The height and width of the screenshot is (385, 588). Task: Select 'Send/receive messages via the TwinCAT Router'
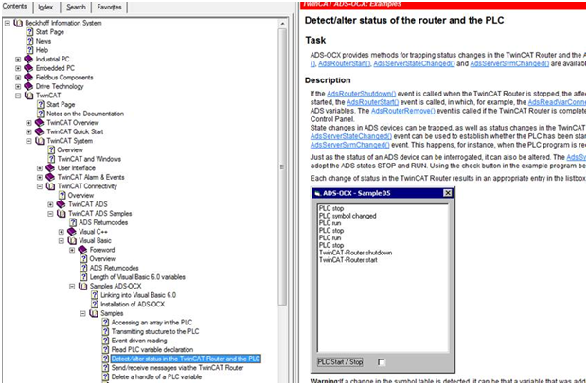177,368
